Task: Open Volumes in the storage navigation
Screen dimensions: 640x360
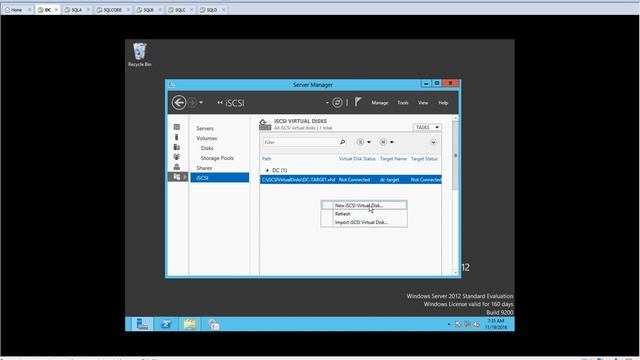Action: (207, 138)
